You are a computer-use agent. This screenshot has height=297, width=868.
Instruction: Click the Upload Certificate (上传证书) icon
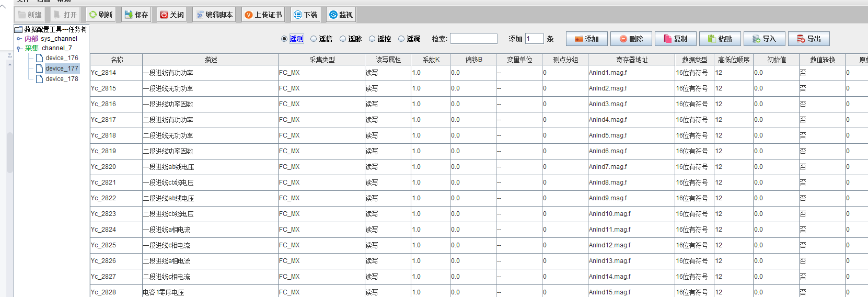[263, 15]
